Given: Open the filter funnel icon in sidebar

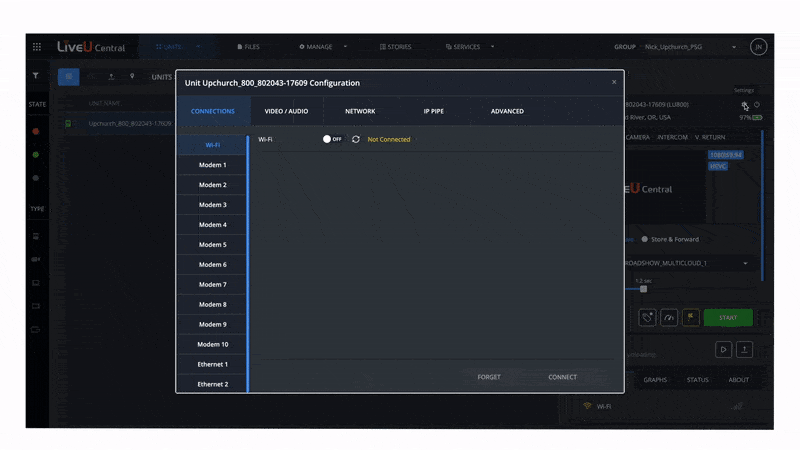Looking at the screenshot, I should pos(36,76).
